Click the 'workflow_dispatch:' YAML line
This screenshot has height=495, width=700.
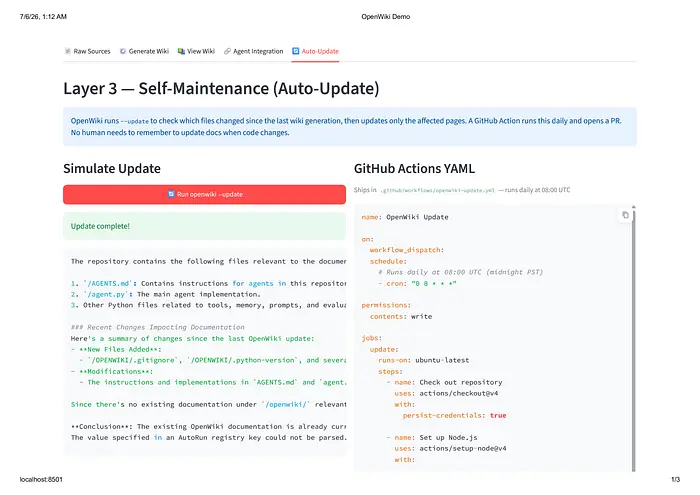[407, 250]
